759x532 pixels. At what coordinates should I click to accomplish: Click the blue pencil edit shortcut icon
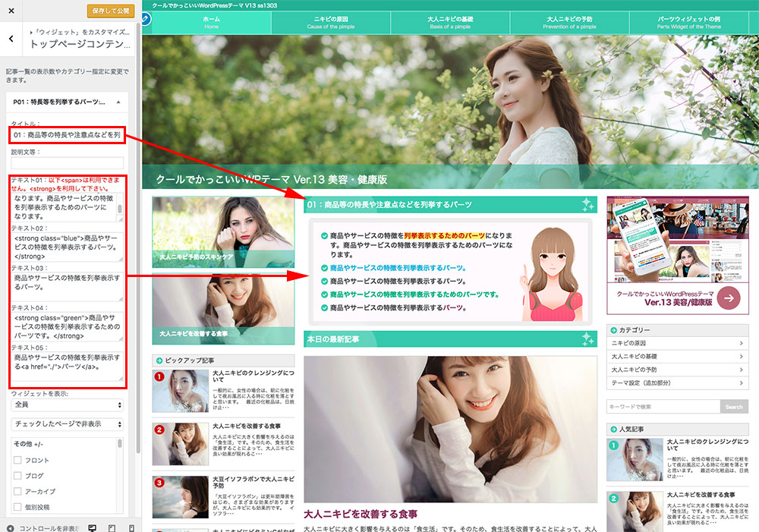click(146, 17)
